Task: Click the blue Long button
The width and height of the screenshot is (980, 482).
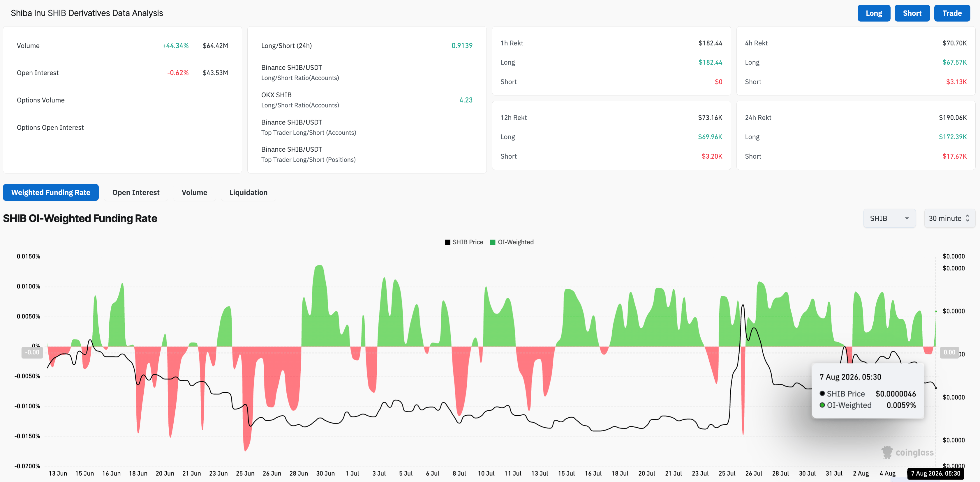Action: (873, 13)
